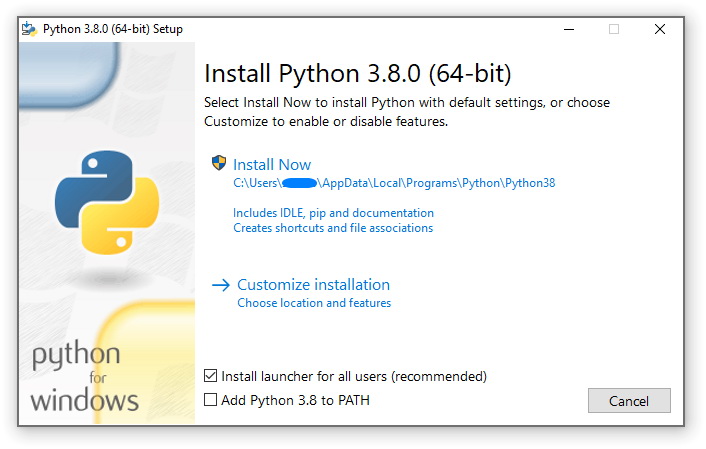
Task: Click the large Python logo in left panel
Action: (107, 200)
